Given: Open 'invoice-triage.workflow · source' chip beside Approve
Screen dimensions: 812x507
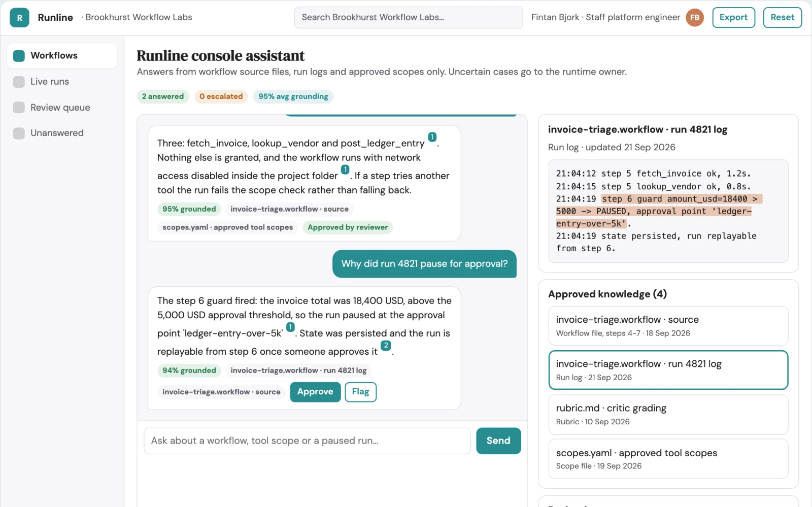Looking at the screenshot, I should (x=221, y=392).
